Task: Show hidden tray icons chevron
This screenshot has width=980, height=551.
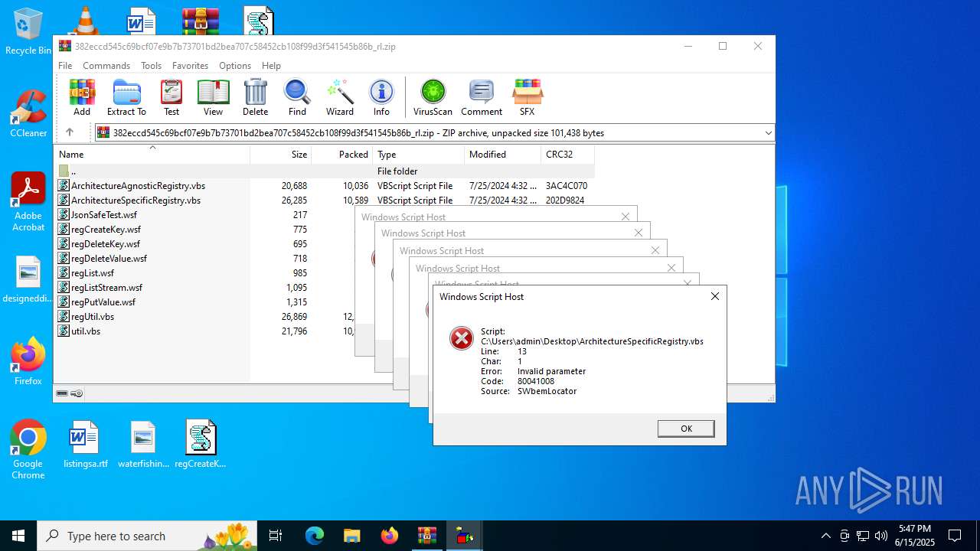Action: (x=825, y=536)
